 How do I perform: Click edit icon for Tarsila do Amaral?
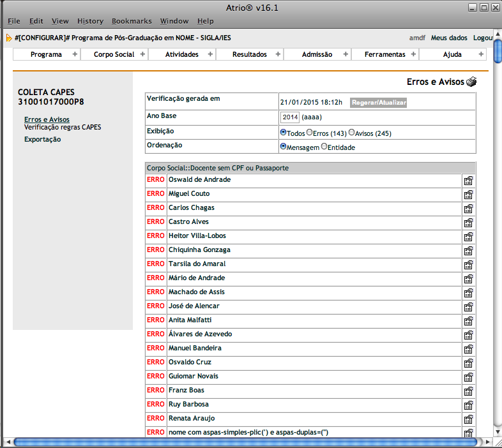[468, 265]
